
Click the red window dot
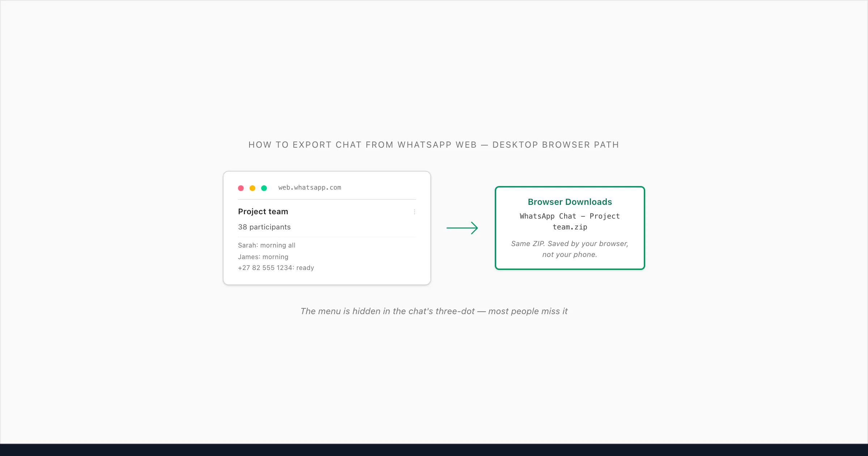(x=241, y=188)
